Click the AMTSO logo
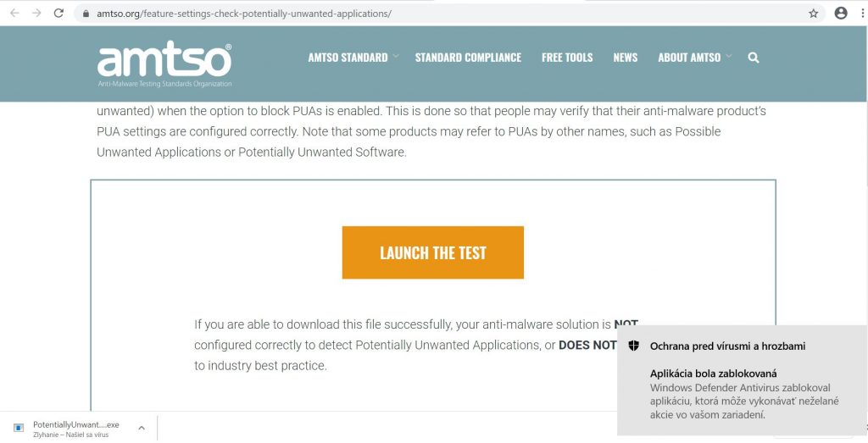 coord(164,64)
